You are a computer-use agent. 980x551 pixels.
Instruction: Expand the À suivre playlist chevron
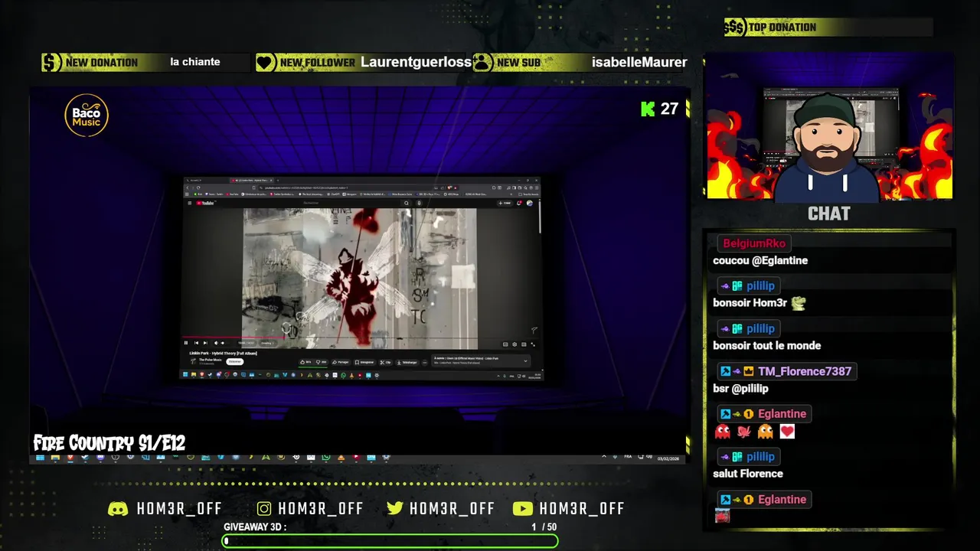tap(525, 361)
